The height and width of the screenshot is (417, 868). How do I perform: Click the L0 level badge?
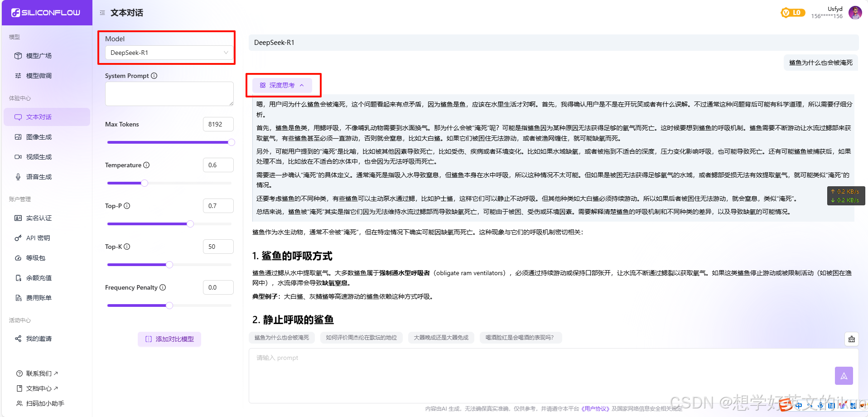pos(793,13)
